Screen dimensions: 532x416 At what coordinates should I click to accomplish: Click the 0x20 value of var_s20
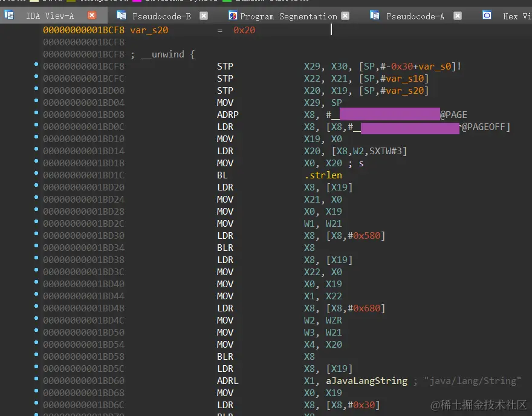244,30
